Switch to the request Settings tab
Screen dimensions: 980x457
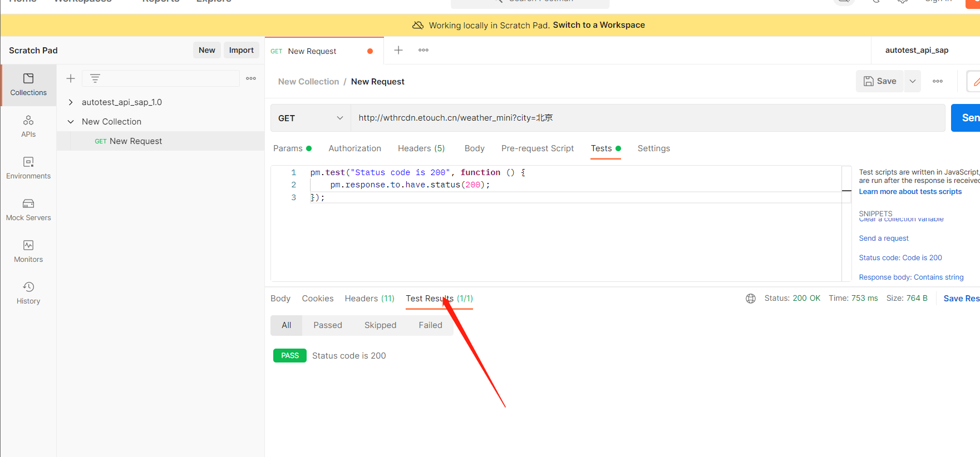[x=654, y=148]
